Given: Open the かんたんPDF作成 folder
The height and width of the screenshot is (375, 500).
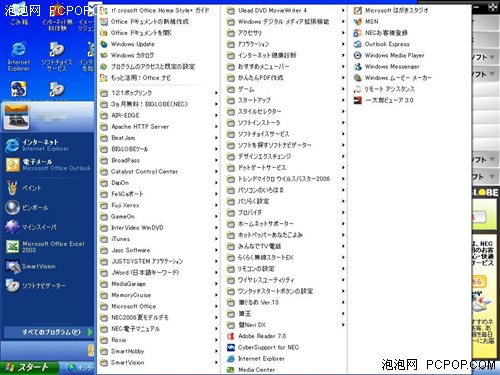Looking at the screenshot, I should (286, 78).
